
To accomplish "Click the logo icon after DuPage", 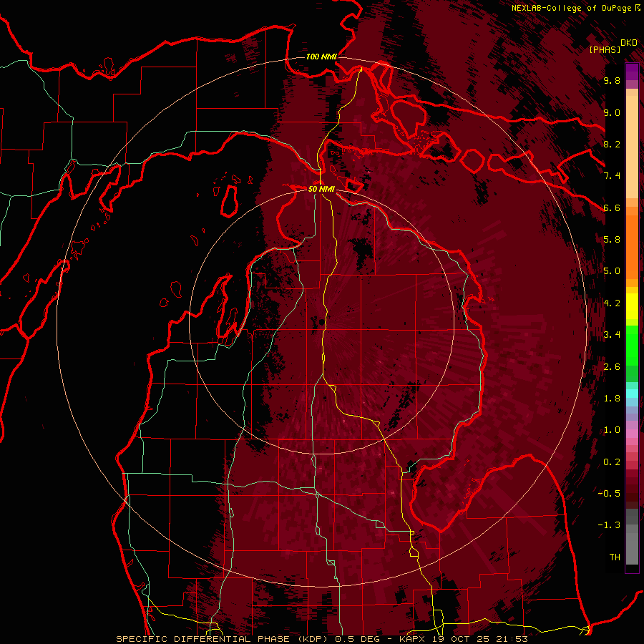I will [x=638, y=7].
